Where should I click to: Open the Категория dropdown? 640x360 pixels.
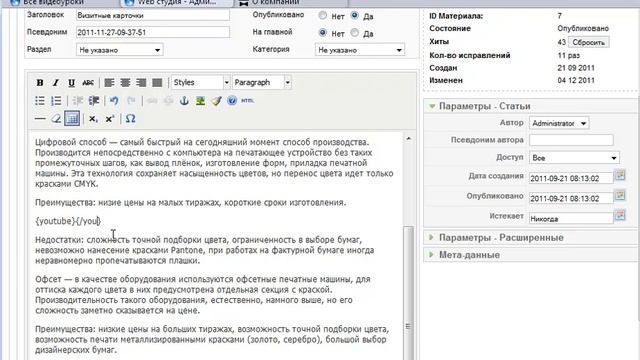pos(360,50)
